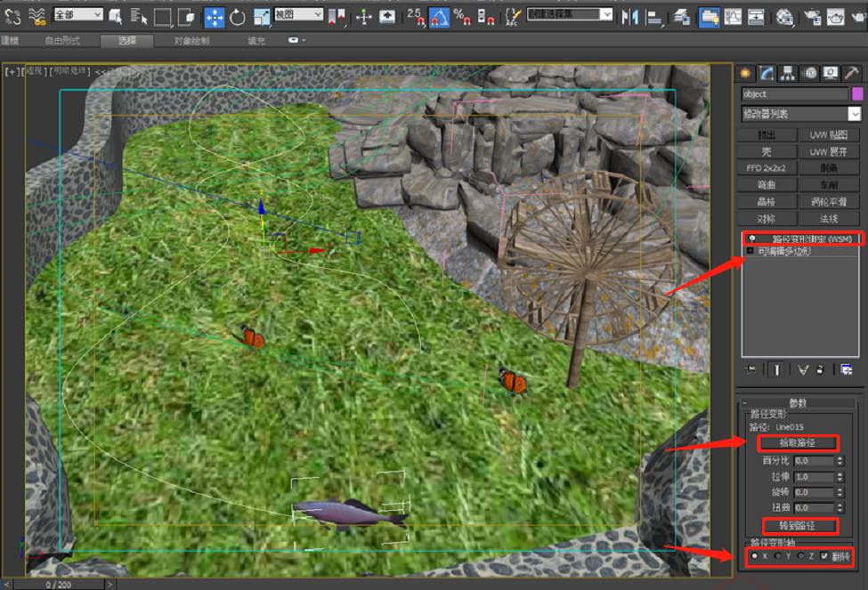
Task: Open the 全部 selection filter dropdown
Action: (x=78, y=14)
